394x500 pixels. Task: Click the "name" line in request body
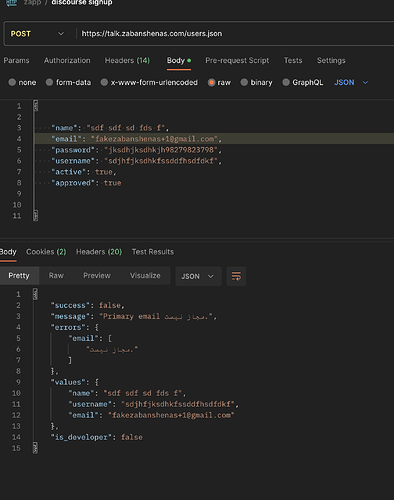[110, 128]
